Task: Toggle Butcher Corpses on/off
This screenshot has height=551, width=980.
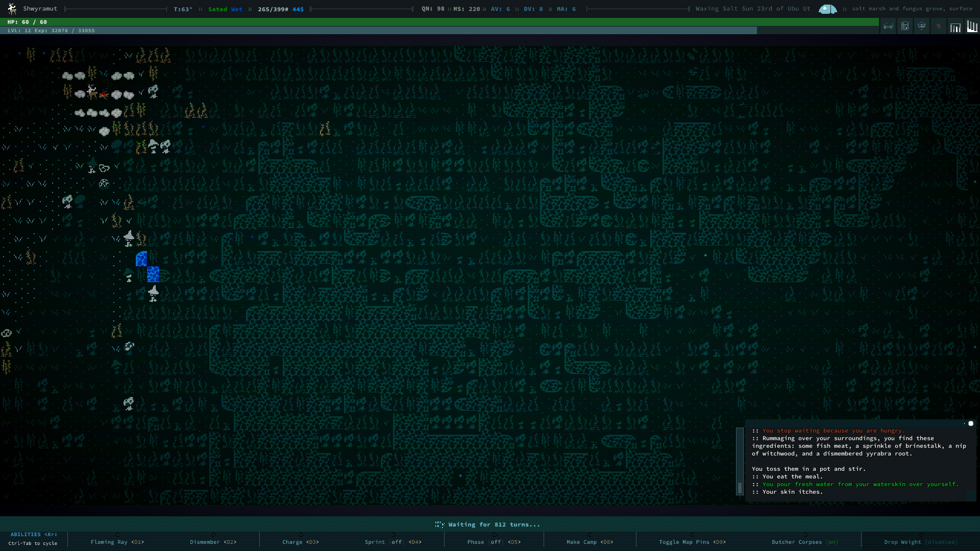Action: 804,542
